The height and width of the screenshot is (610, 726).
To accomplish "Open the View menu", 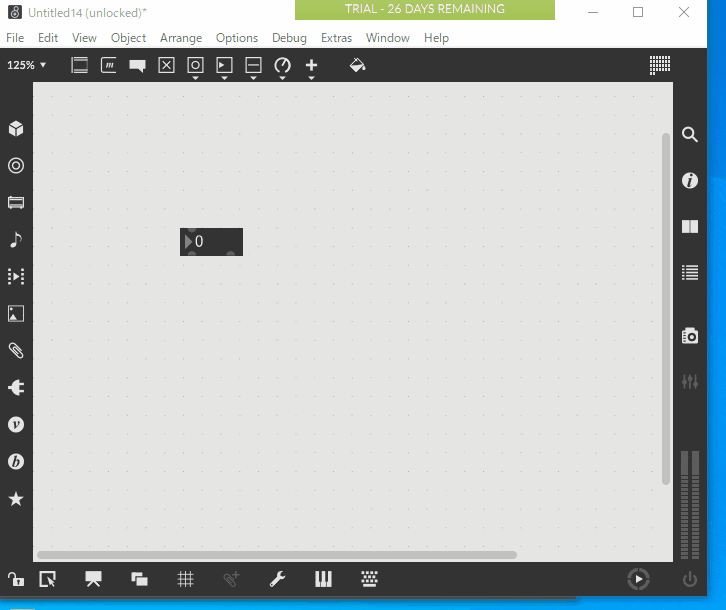I will pos(84,38).
